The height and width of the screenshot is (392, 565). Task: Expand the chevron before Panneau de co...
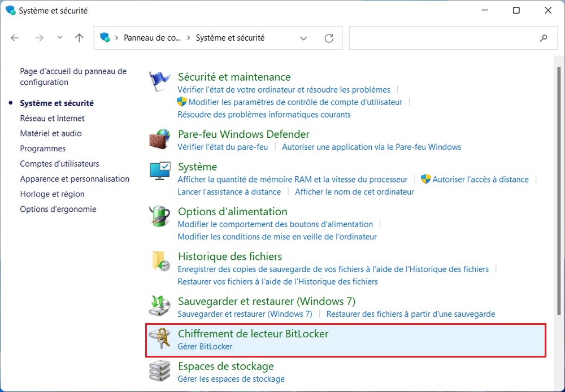coord(117,38)
